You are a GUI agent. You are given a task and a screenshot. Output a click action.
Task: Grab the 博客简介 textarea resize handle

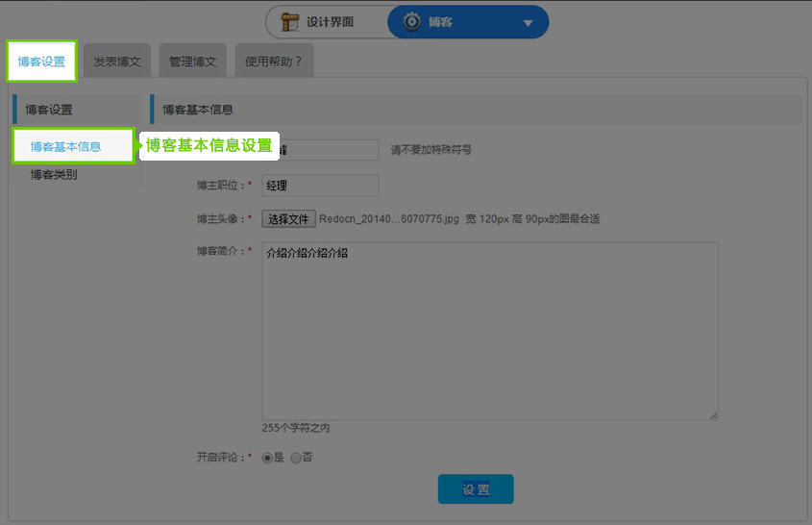[x=714, y=415]
